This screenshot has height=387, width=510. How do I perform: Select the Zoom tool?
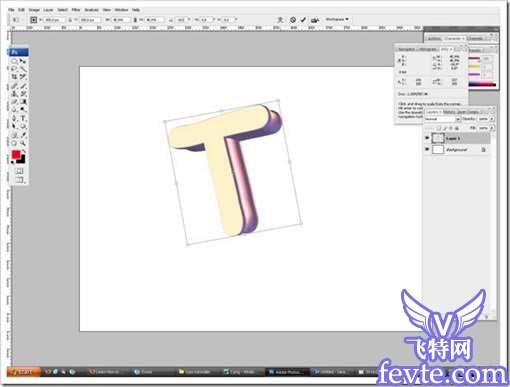pyautogui.click(x=23, y=143)
